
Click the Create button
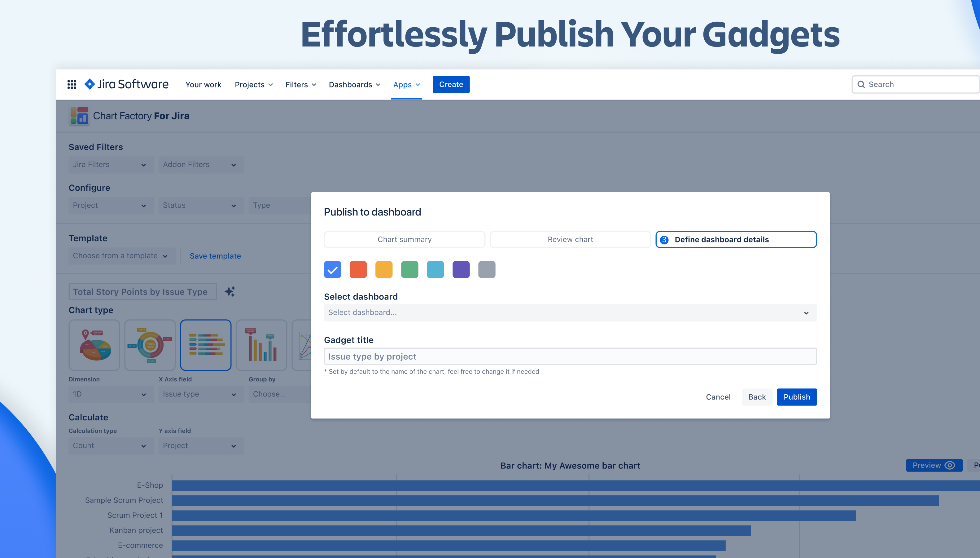pos(451,84)
